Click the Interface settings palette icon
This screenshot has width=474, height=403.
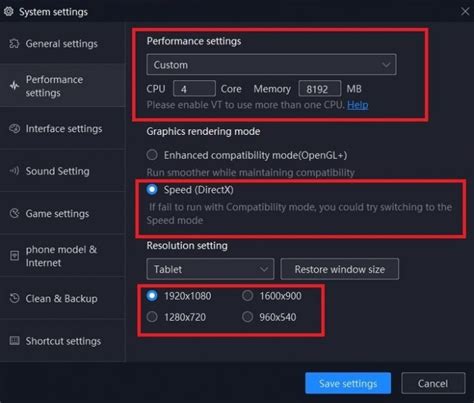point(14,129)
